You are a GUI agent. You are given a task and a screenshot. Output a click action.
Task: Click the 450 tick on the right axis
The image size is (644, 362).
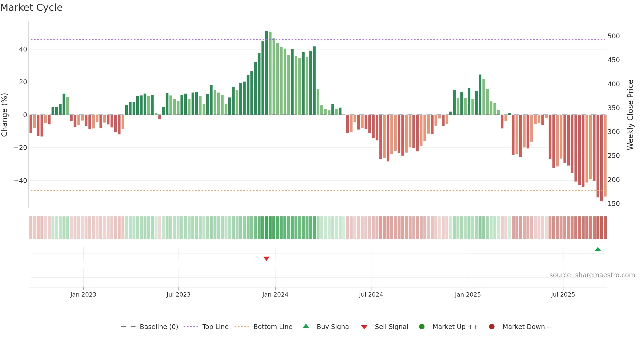click(614, 60)
